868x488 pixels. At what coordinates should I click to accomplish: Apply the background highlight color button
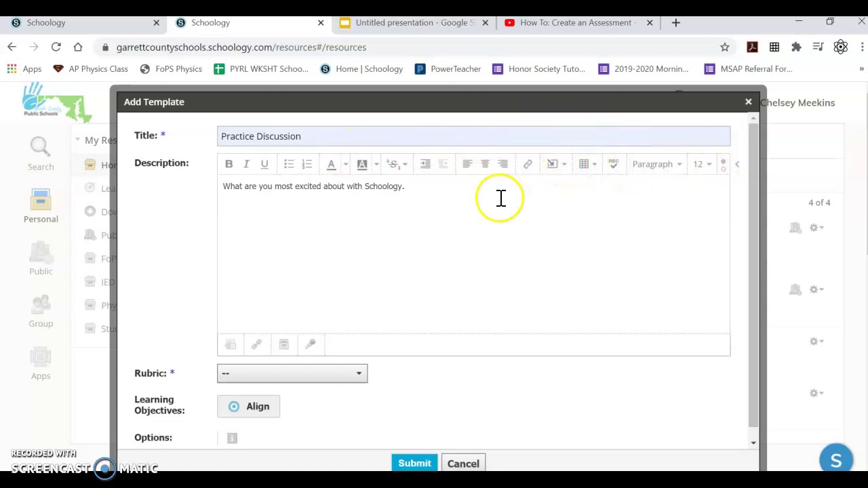(362, 164)
